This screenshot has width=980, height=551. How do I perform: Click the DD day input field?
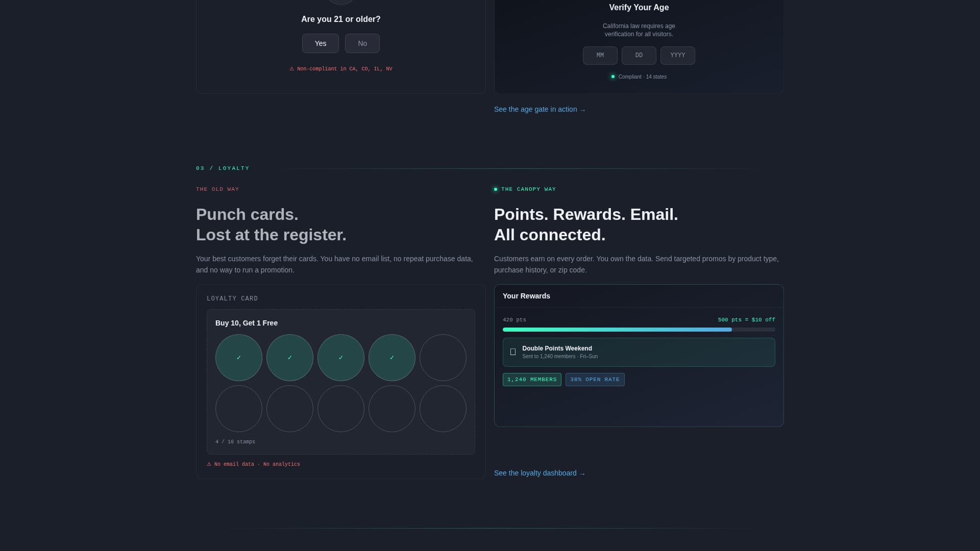click(639, 55)
